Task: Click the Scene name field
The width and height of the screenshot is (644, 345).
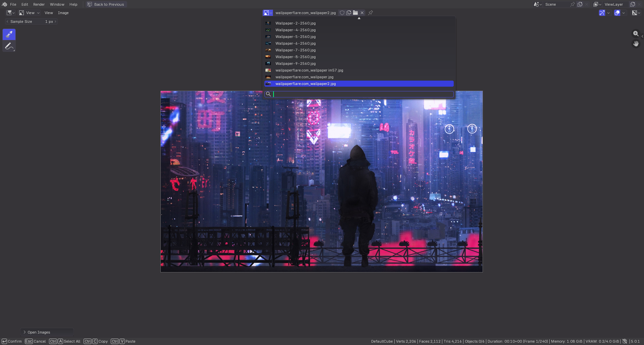Action: click(x=556, y=4)
